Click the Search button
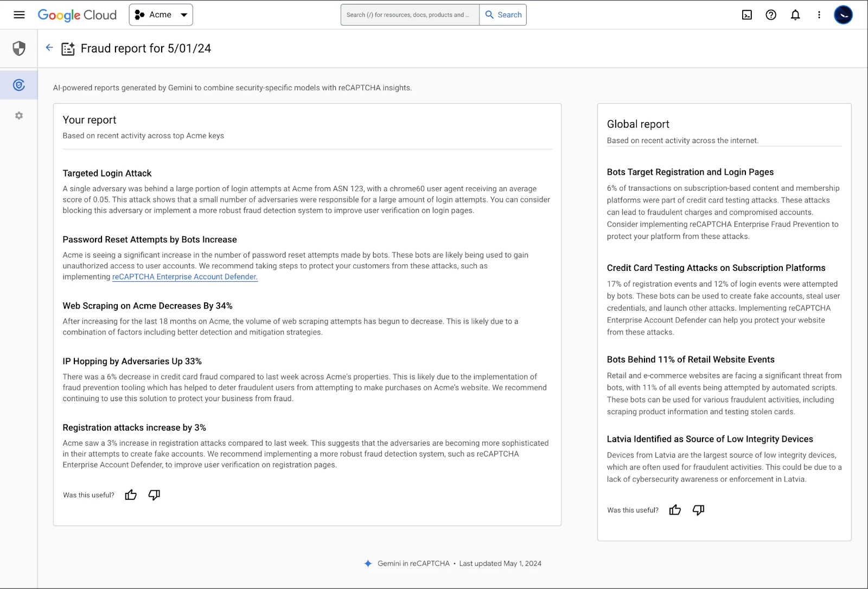Screen dimensions: 868x589 [x=503, y=15]
